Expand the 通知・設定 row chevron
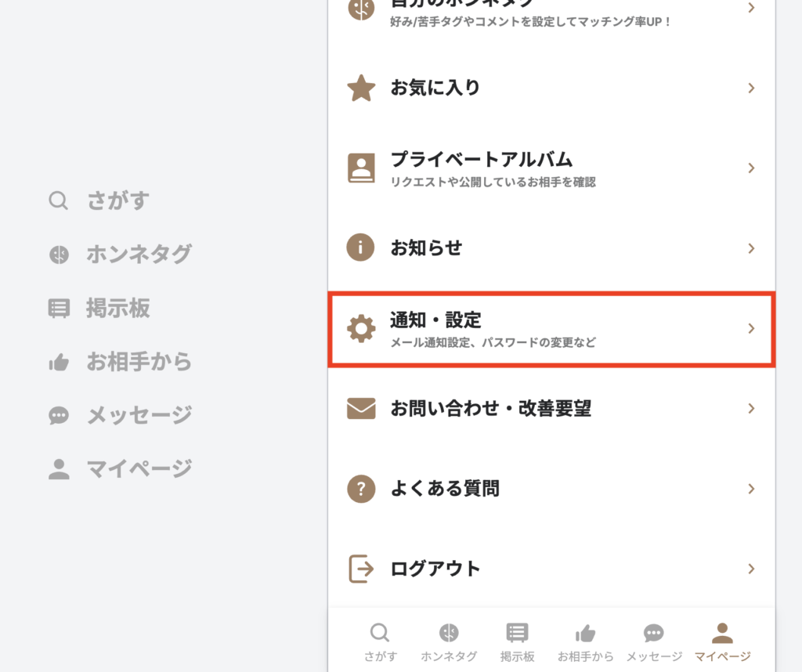Screen dimensions: 802x672 pyautogui.click(x=750, y=328)
